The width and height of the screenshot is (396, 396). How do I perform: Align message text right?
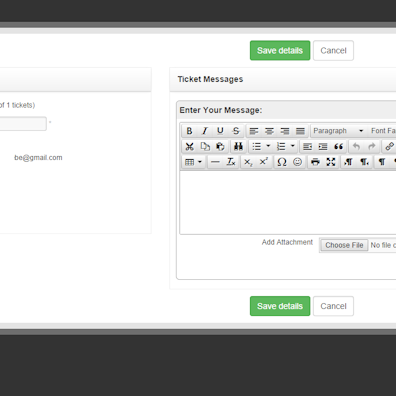coord(285,131)
